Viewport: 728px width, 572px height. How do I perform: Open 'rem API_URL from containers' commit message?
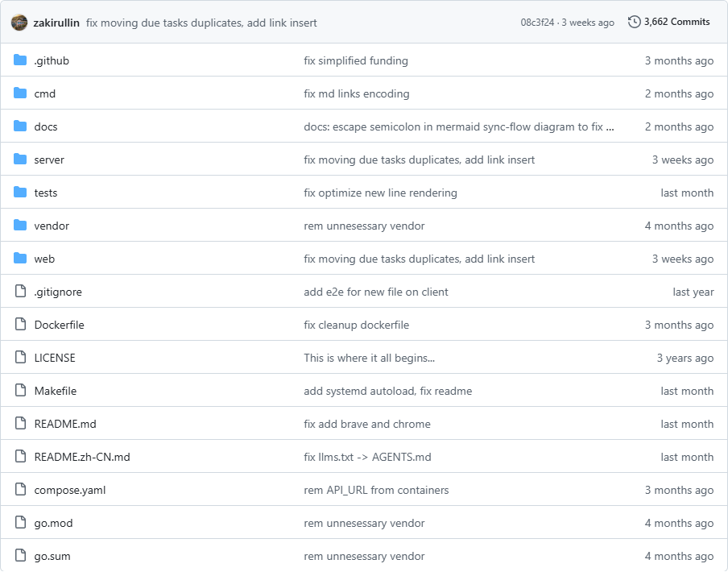click(x=376, y=490)
